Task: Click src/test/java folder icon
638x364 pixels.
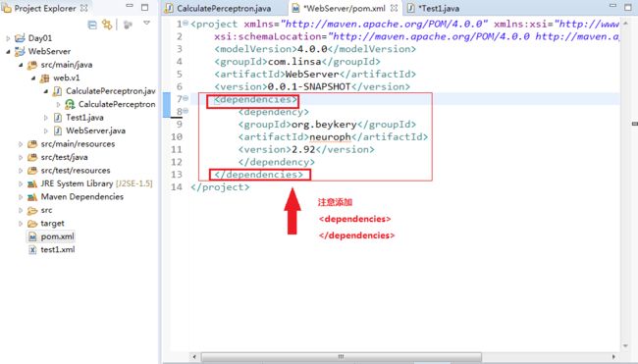Action: (32, 157)
